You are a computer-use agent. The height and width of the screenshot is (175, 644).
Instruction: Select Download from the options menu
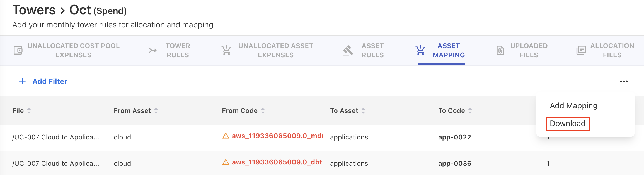[568, 124]
